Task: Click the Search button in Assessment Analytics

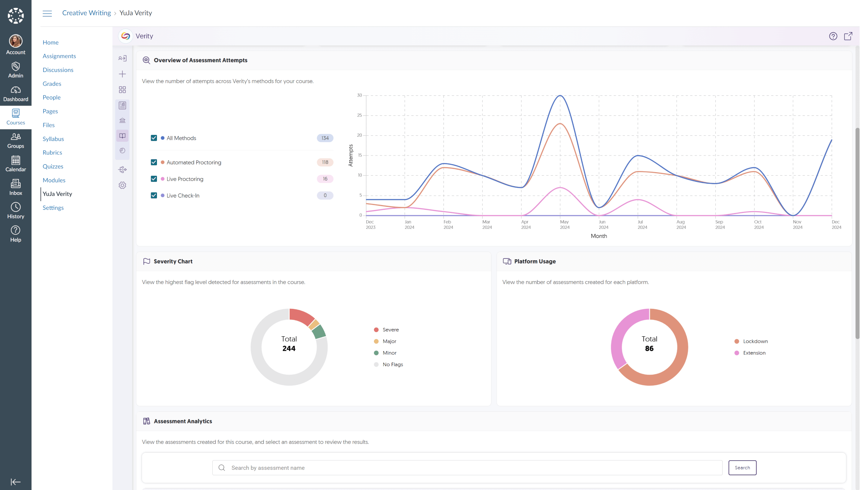Action: coord(742,467)
